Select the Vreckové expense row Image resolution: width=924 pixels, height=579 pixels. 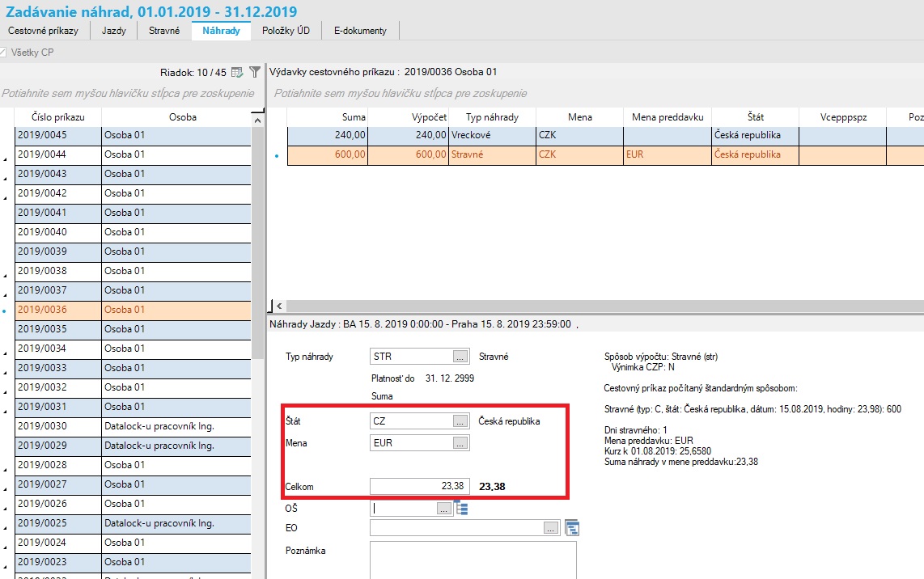click(605, 135)
